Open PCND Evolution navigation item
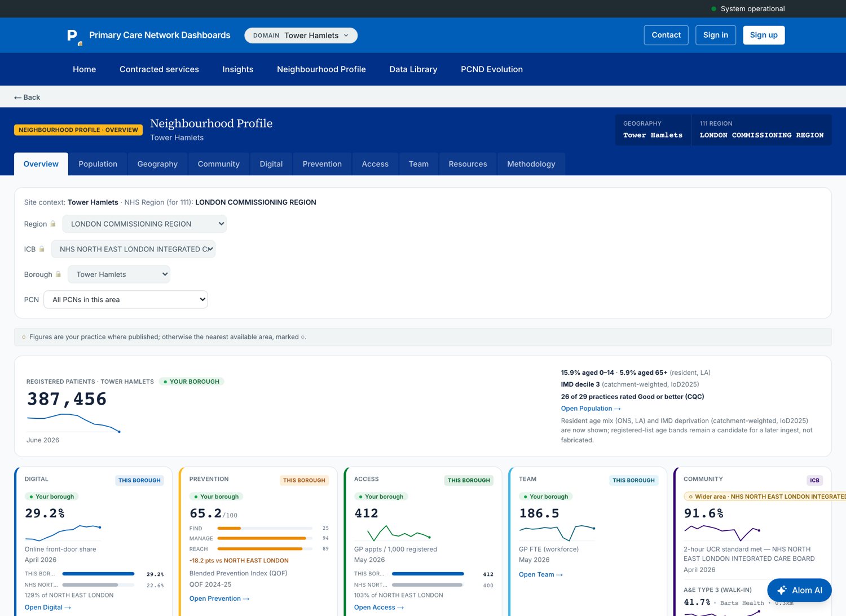This screenshot has height=616, width=846. pos(492,69)
